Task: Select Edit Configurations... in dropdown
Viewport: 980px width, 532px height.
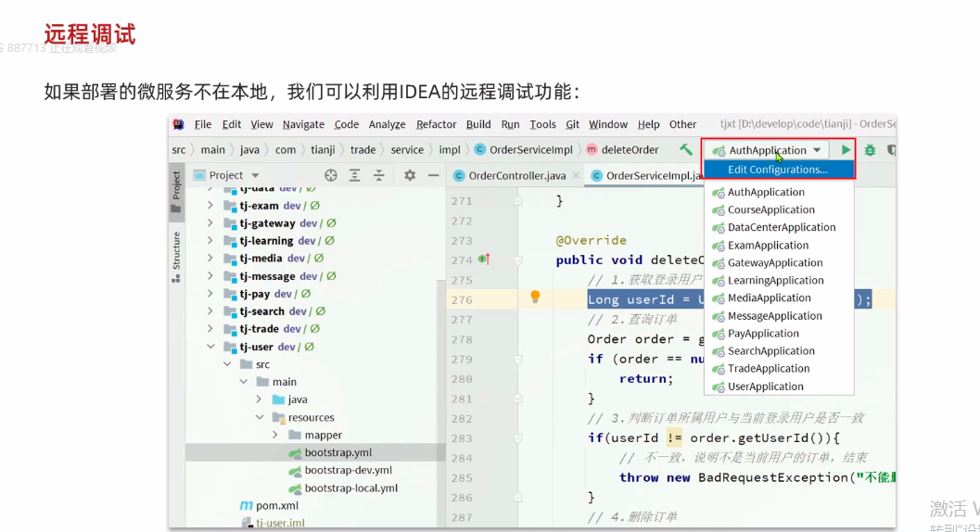Action: (779, 170)
